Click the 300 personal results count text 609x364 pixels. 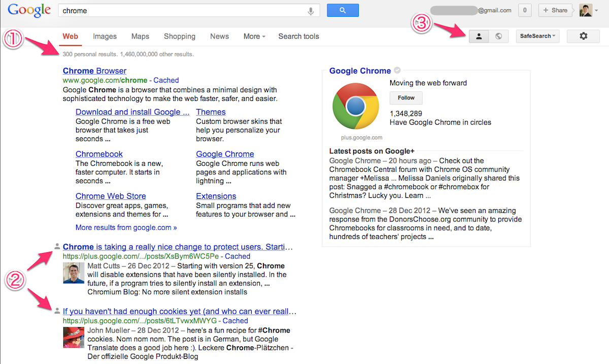point(90,54)
